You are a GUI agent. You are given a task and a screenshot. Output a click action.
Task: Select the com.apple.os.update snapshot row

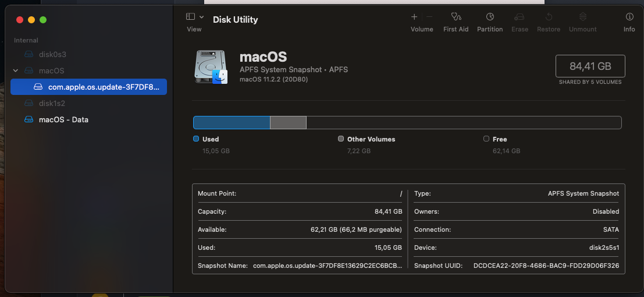pos(88,87)
